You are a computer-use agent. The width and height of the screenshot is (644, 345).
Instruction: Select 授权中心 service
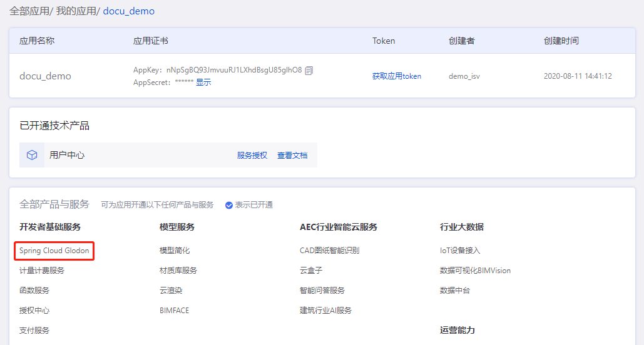tap(34, 311)
